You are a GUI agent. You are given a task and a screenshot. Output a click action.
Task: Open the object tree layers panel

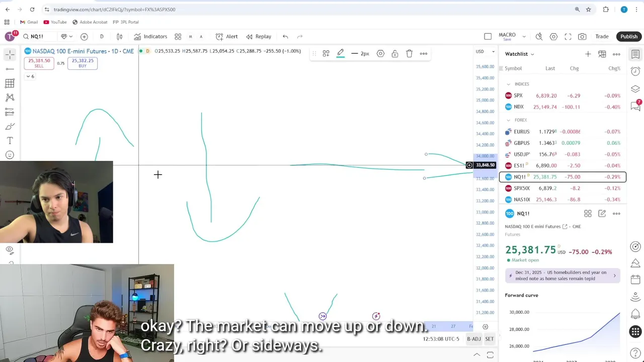[635, 89]
